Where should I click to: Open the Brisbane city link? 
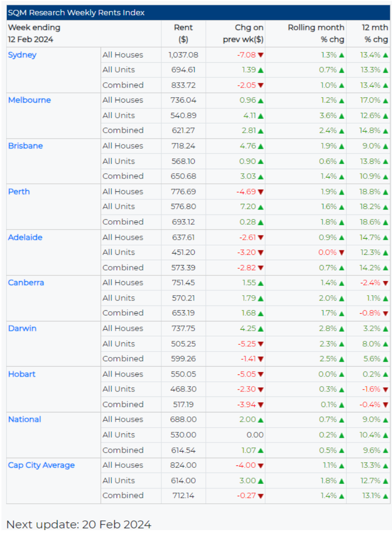coord(25,146)
